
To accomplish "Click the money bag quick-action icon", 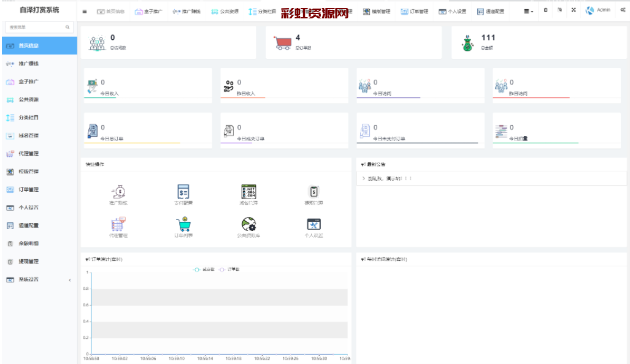I will 118,192.
